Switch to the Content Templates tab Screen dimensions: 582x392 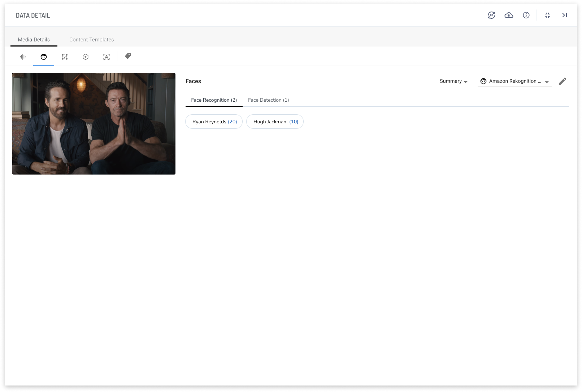tap(91, 40)
